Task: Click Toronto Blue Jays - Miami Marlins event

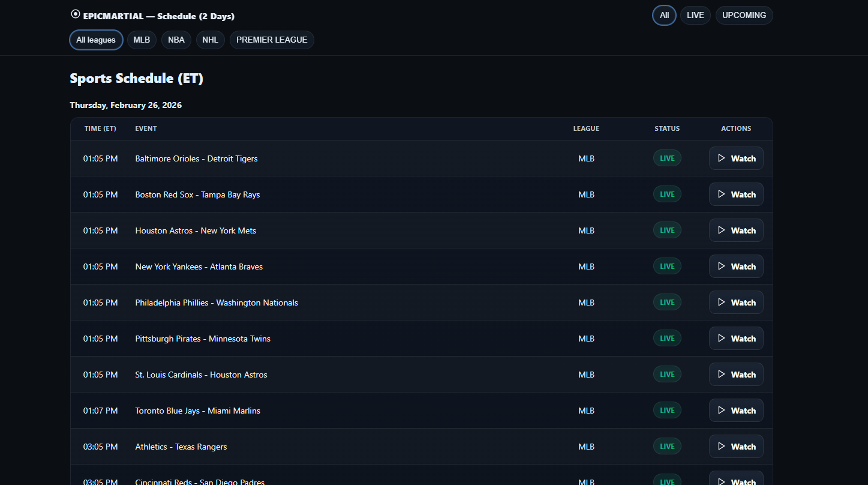Action: (198, 411)
